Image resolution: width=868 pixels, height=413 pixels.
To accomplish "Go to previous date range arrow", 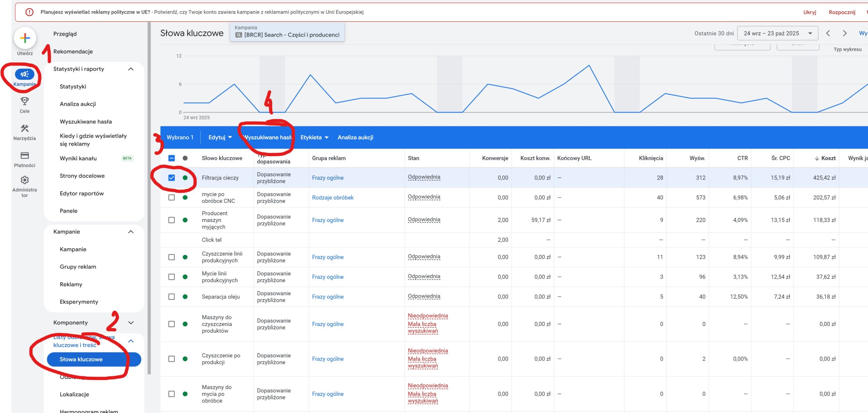I will coord(828,33).
